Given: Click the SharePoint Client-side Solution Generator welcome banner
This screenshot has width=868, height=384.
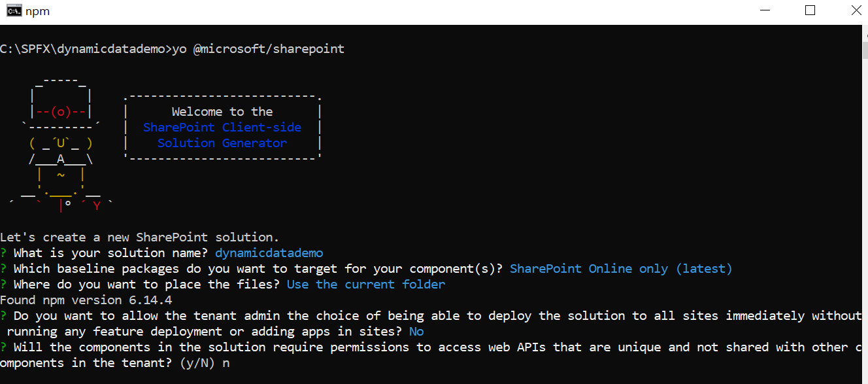Looking at the screenshot, I should coord(222,127).
